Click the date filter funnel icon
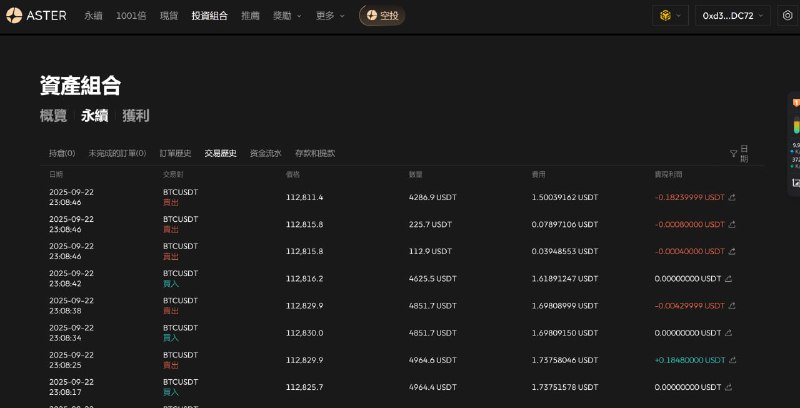Image resolution: width=800 pixels, height=408 pixels. point(733,154)
